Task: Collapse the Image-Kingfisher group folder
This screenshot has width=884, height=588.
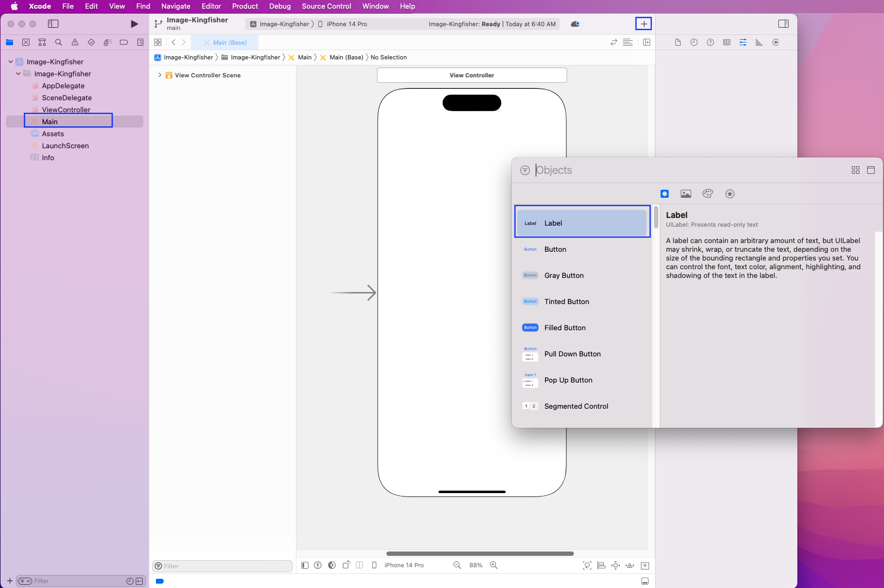Action: coord(18,74)
